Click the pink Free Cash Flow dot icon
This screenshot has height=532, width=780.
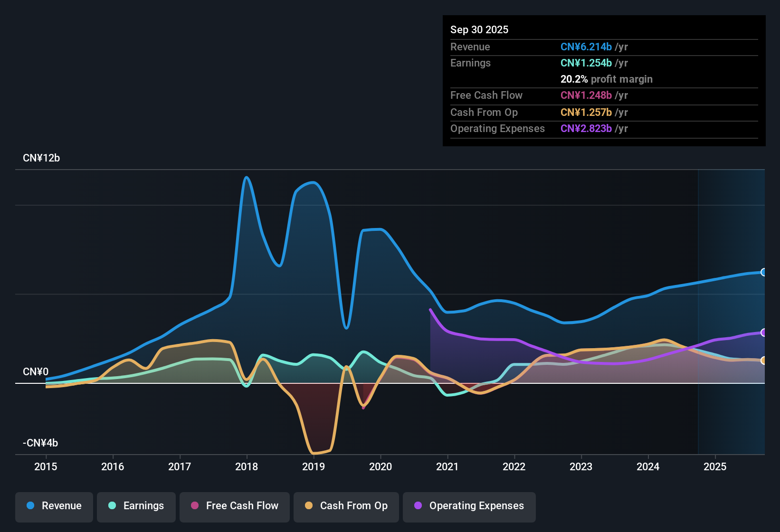click(194, 506)
